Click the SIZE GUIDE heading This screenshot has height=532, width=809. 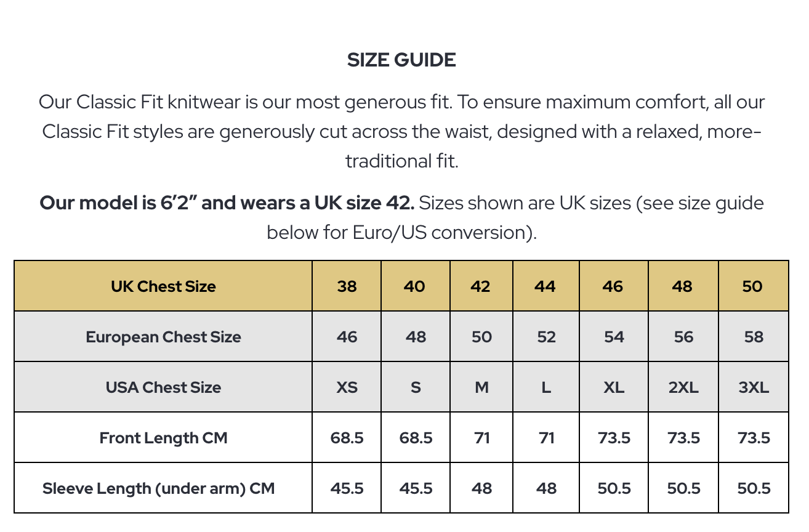(x=401, y=60)
